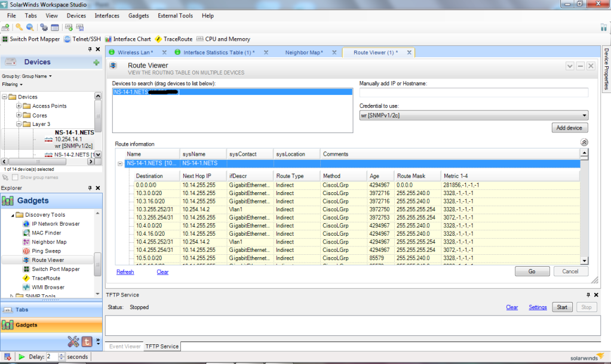This screenshot has width=611, height=364.
Task: Click the Cancel button
Action: coord(570,272)
